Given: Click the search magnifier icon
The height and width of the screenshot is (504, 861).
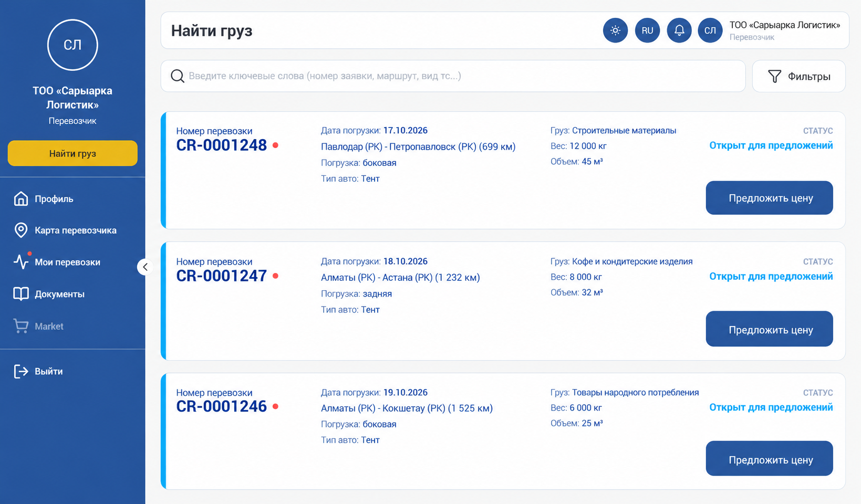Looking at the screenshot, I should [178, 76].
